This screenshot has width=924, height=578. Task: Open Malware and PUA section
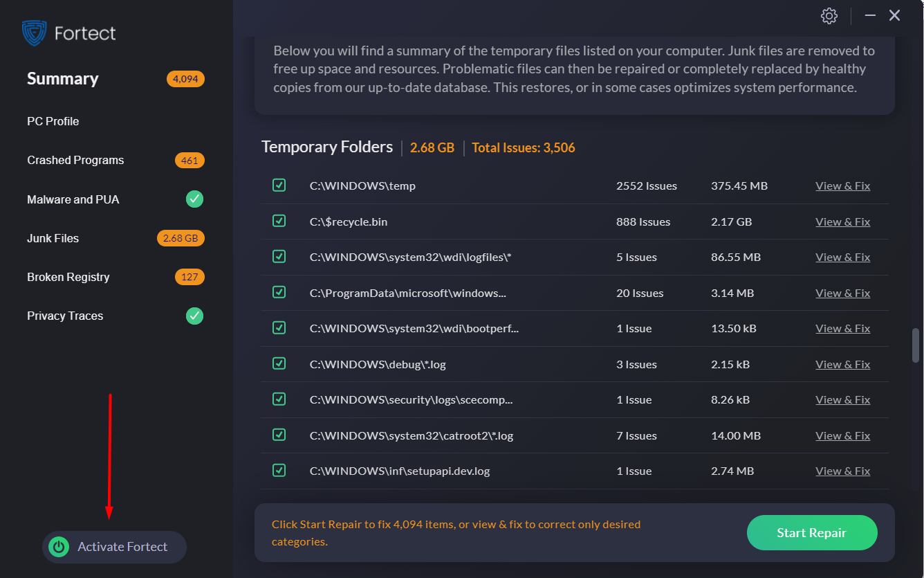[x=73, y=199]
